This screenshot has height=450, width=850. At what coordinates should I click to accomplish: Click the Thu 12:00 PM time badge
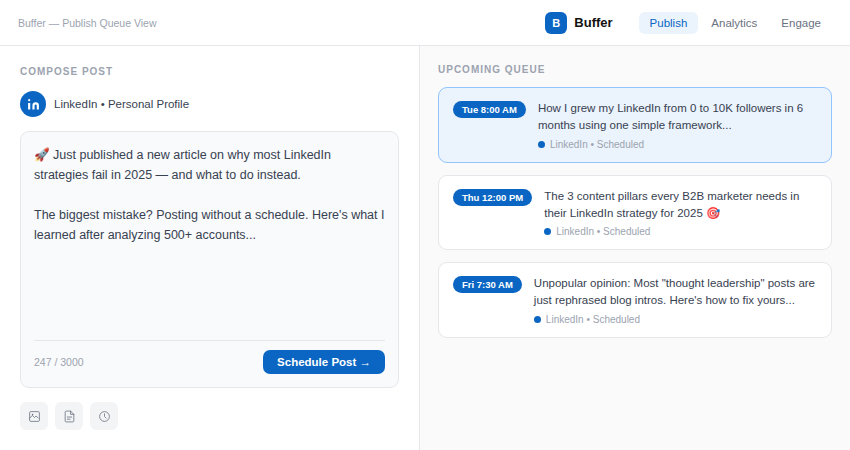point(492,198)
